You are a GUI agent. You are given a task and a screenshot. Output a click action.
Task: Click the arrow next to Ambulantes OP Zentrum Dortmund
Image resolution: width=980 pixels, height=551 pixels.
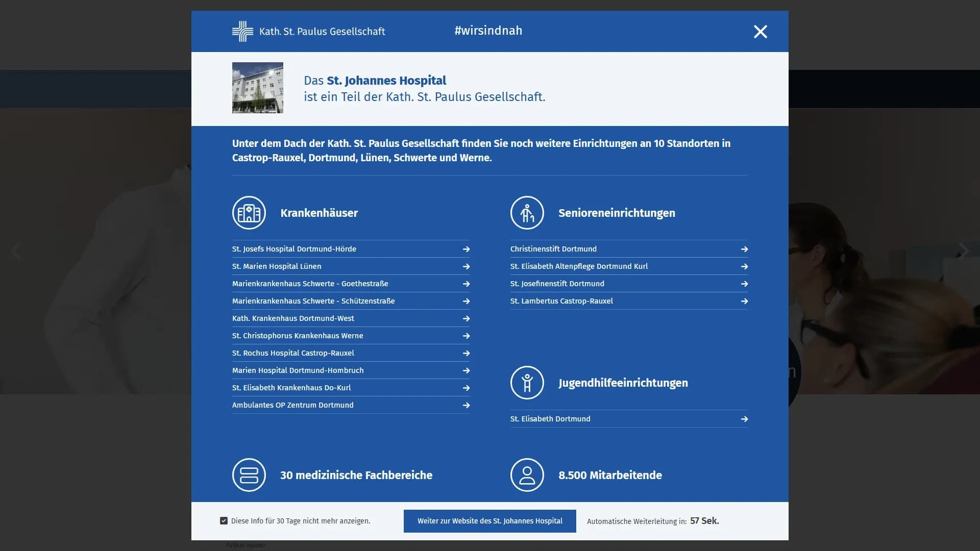[x=466, y=405]
